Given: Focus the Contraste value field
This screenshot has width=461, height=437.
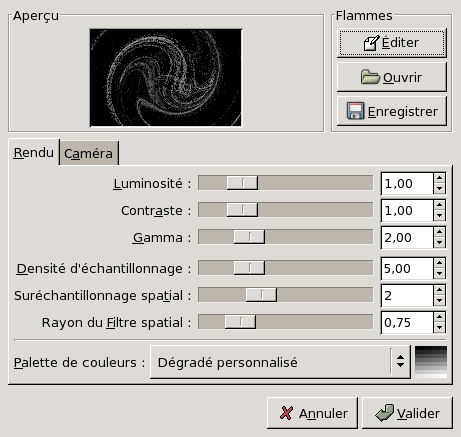Looking at the screenshot, I should (407, 210).
